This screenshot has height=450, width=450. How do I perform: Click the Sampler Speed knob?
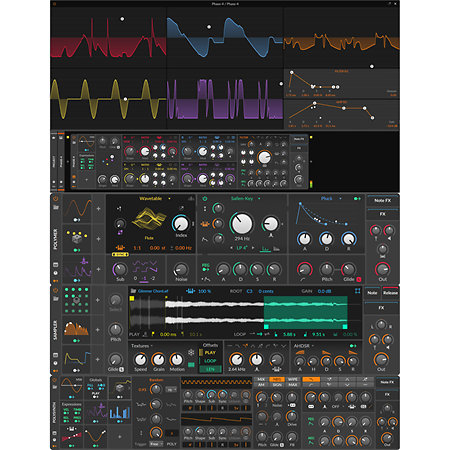coord(140,360)
